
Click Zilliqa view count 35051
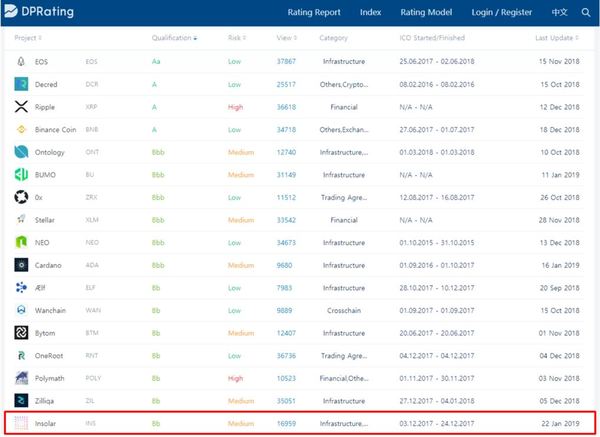[x=286, y=401]
